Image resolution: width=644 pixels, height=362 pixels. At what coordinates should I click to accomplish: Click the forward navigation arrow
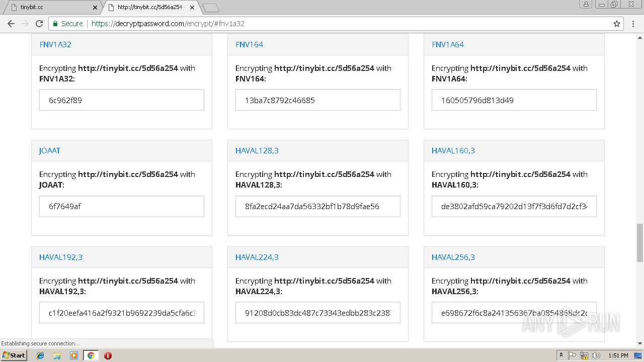coord(25,24)
